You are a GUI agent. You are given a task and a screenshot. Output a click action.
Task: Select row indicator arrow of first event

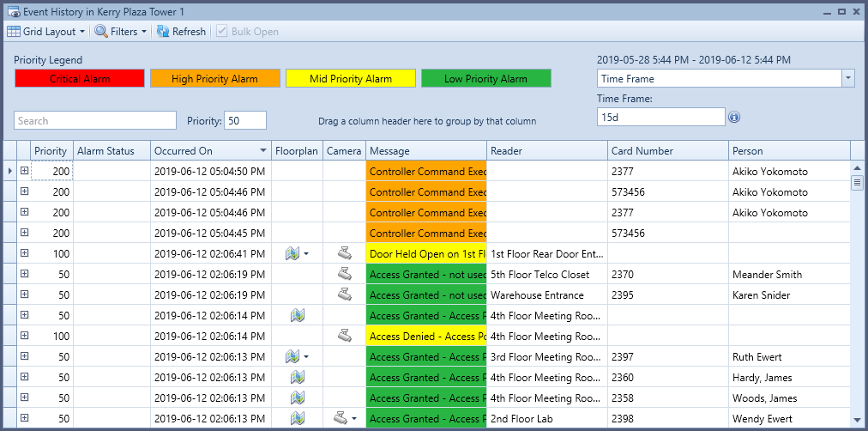point(10,171)
